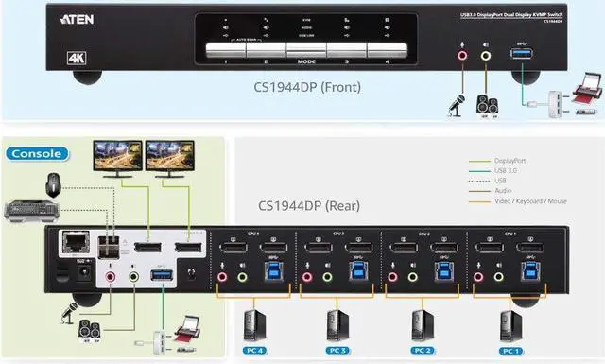Image resolution: width=605 pixels, height=364 pixels.
Task: Click the PC 3 label
Action: 337,351
